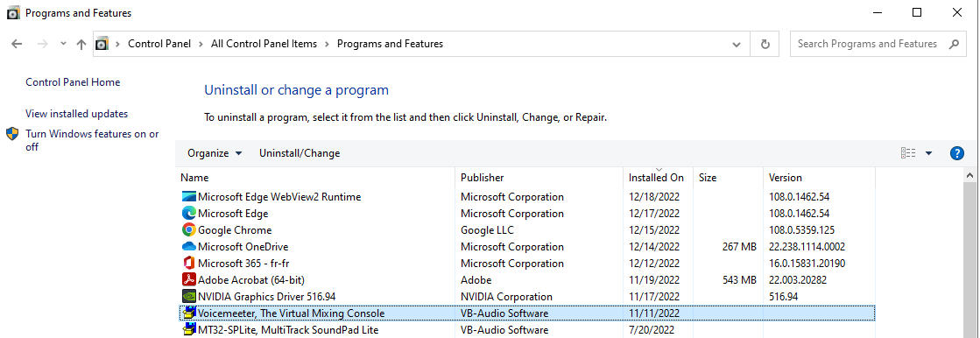
Task: Expand the chevron after All Control Panel Items
Action: [x=327, y=44]
